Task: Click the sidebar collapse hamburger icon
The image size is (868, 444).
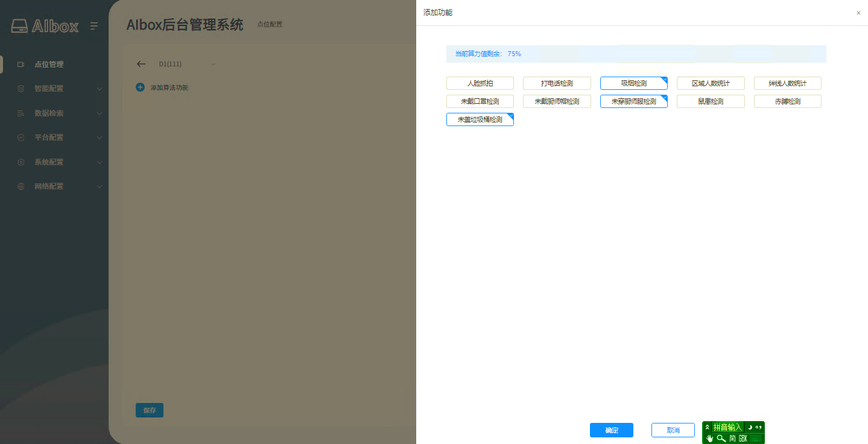Action: coord(94,26)
